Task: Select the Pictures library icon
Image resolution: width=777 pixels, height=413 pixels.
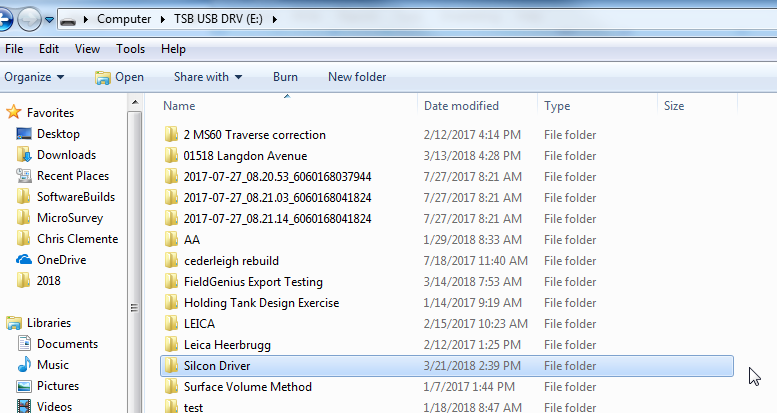Action: coord(24,386)
